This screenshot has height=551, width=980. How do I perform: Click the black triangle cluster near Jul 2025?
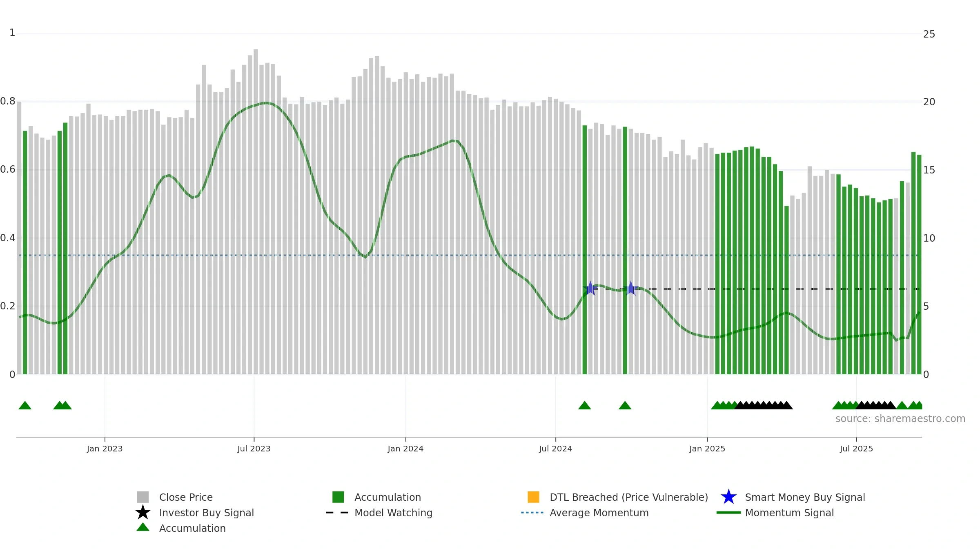point(876,405)
